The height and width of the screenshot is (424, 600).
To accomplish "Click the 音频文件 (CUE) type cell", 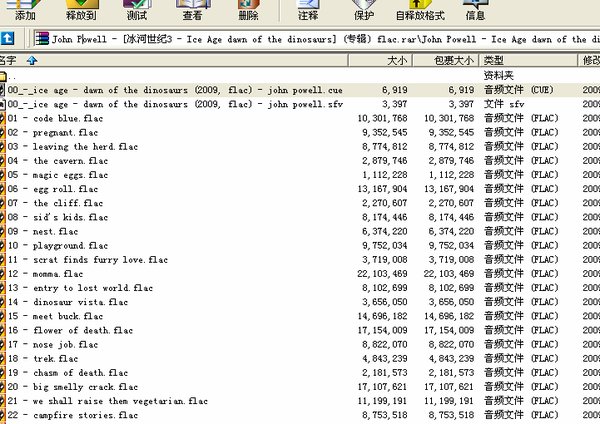I will click(x=518, y=90).
